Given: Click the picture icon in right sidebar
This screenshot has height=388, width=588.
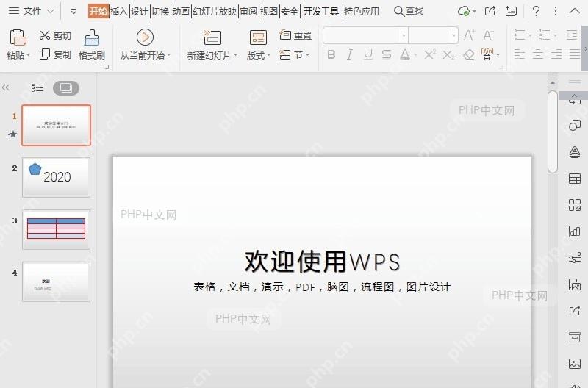Looking at the screenshot, I should [x=575, y=363].
